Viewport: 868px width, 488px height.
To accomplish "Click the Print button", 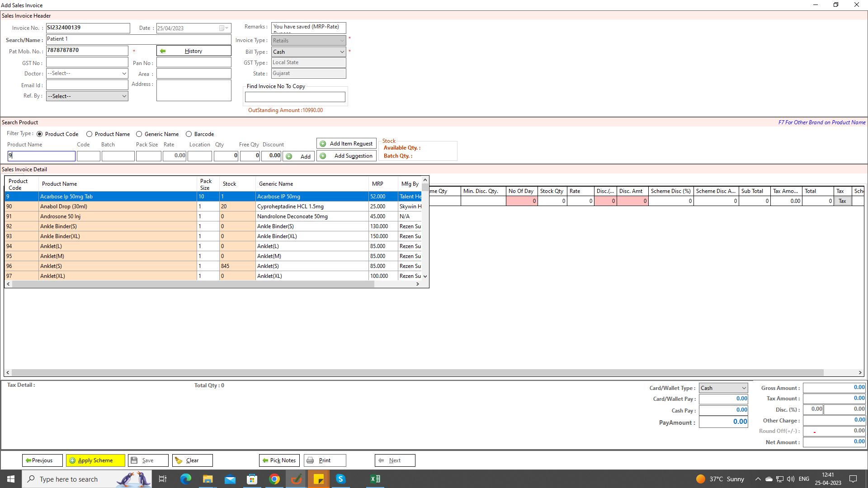I will click(x=325, y=460).
